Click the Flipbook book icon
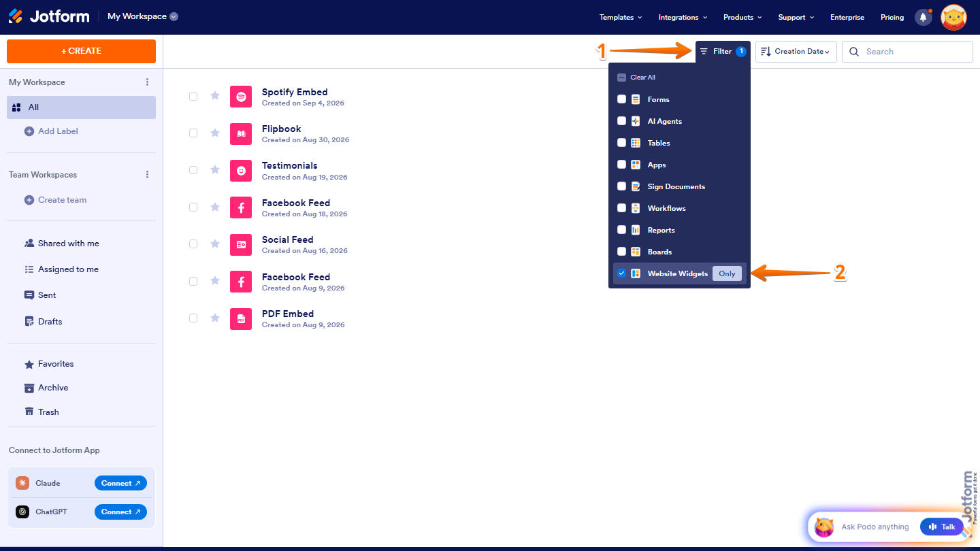The image size is (980, 551). coord(241,134)
